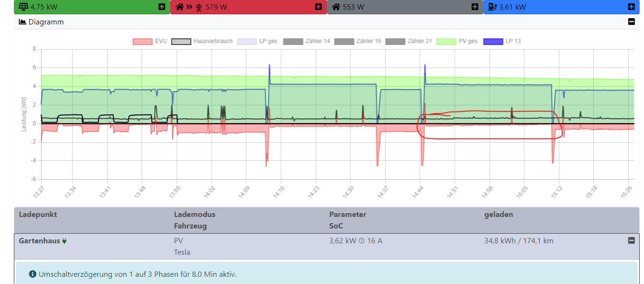Hide the Hausverbrauch series in the legend
644x284 pixels.
point(202,41)
